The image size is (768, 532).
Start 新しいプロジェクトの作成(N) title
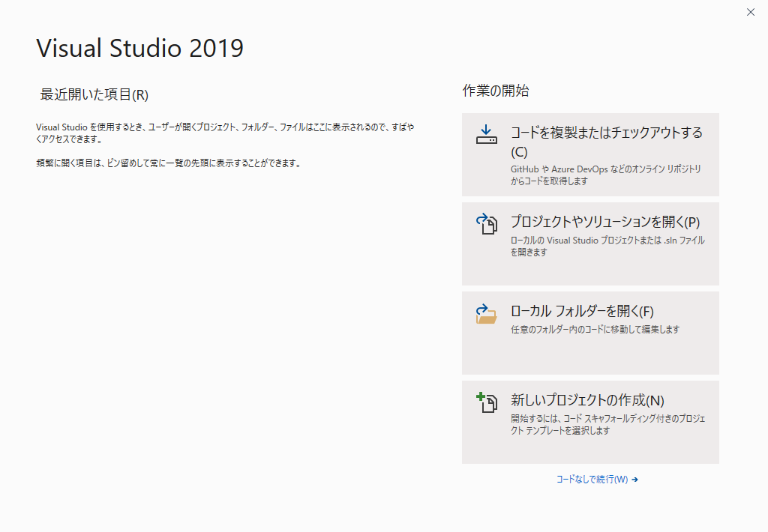tap(587, 400)
